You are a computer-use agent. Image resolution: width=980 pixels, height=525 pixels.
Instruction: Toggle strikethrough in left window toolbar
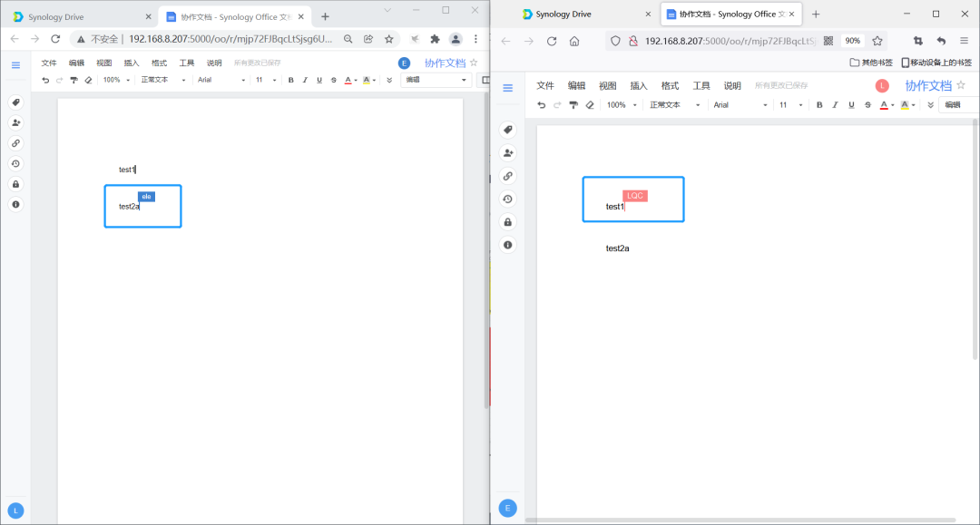click(334, 80)
